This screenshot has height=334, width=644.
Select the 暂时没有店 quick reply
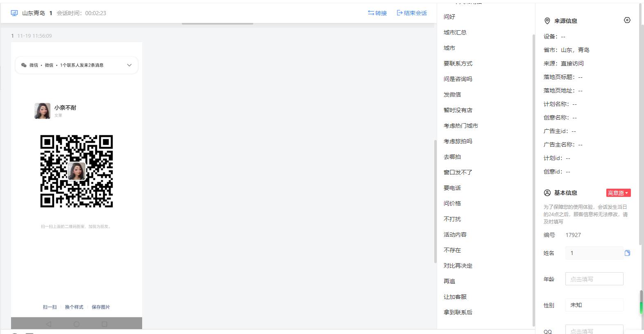pyautogui.click(x=458, y=110)
